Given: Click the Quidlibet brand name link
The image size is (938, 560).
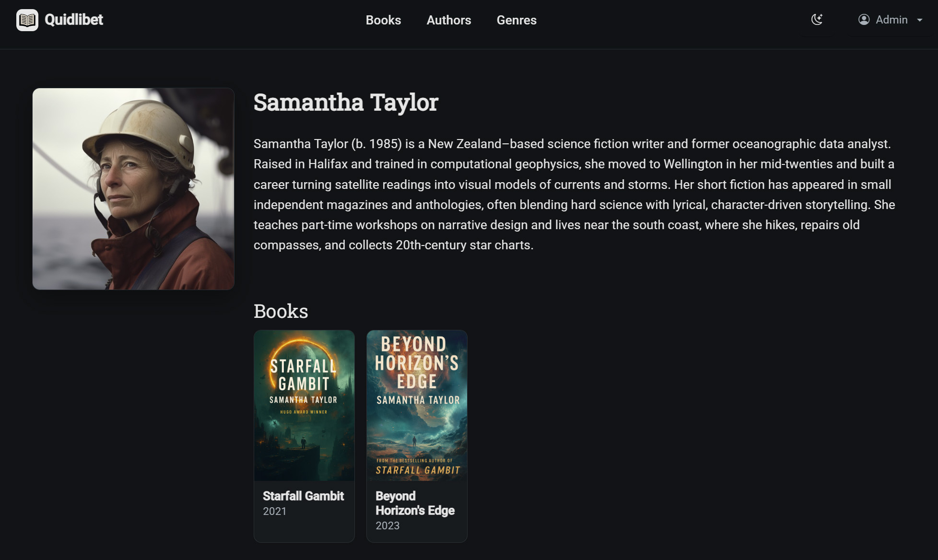Looking at the screenshot, I should pyautogui.click(x=74, y=20).
